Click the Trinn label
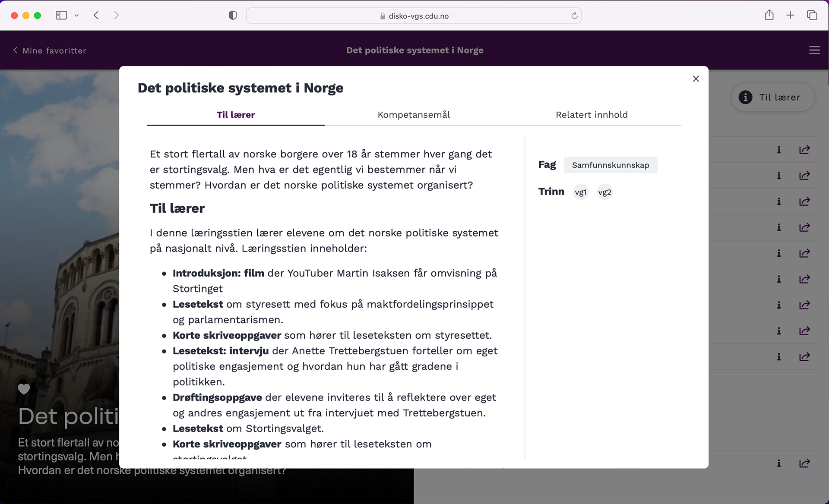 (x=551, y=192)
